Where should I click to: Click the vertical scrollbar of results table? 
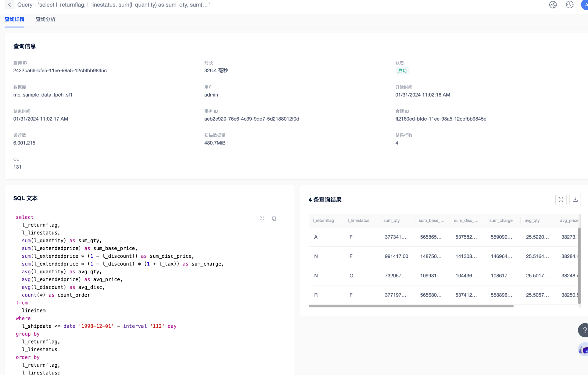click(x=579, y=266)
